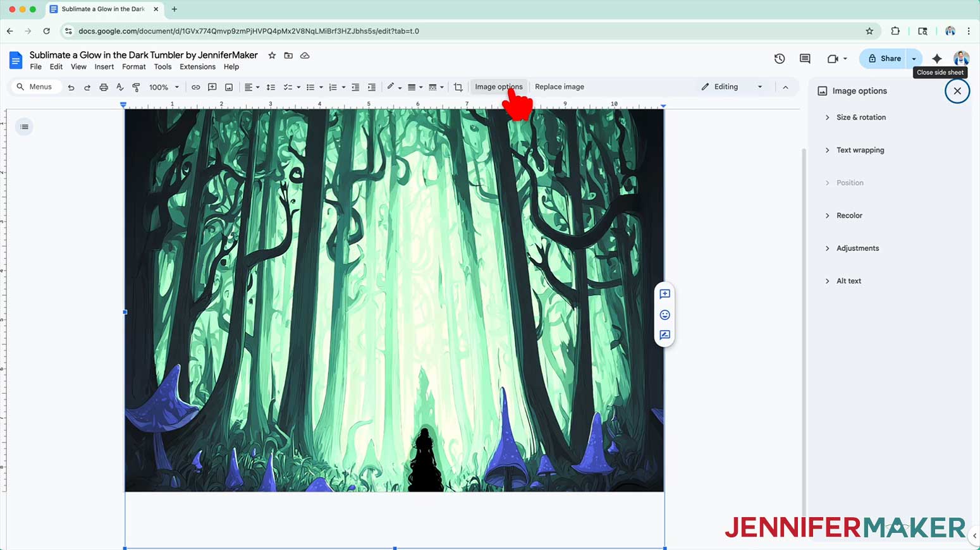Print the document
The height and width of the screenshot is (550, 980).
point(104,87)
